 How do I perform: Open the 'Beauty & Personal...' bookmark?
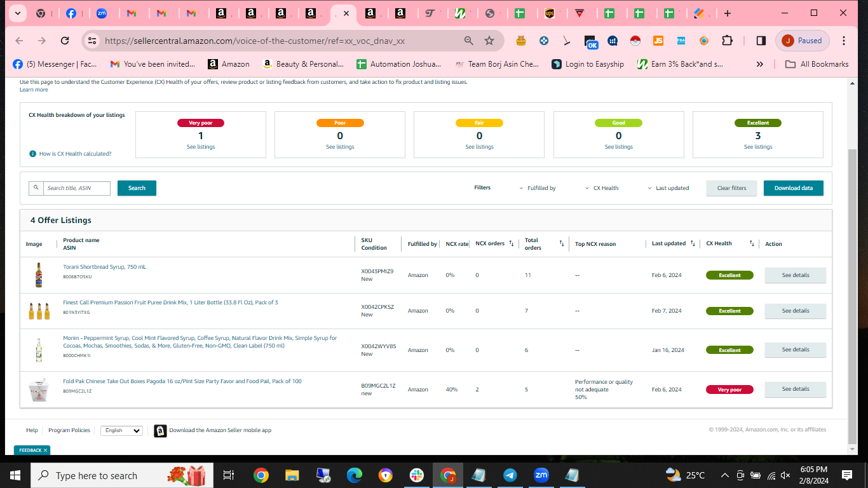304,64
